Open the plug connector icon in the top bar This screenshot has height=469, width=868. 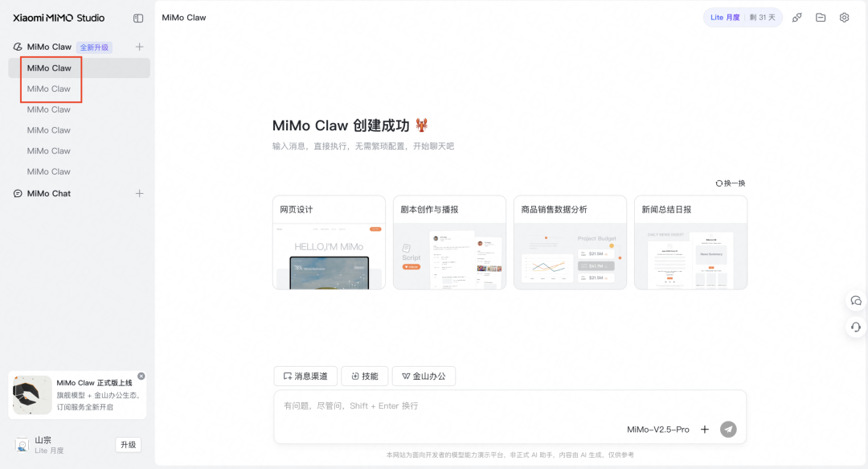797,18
